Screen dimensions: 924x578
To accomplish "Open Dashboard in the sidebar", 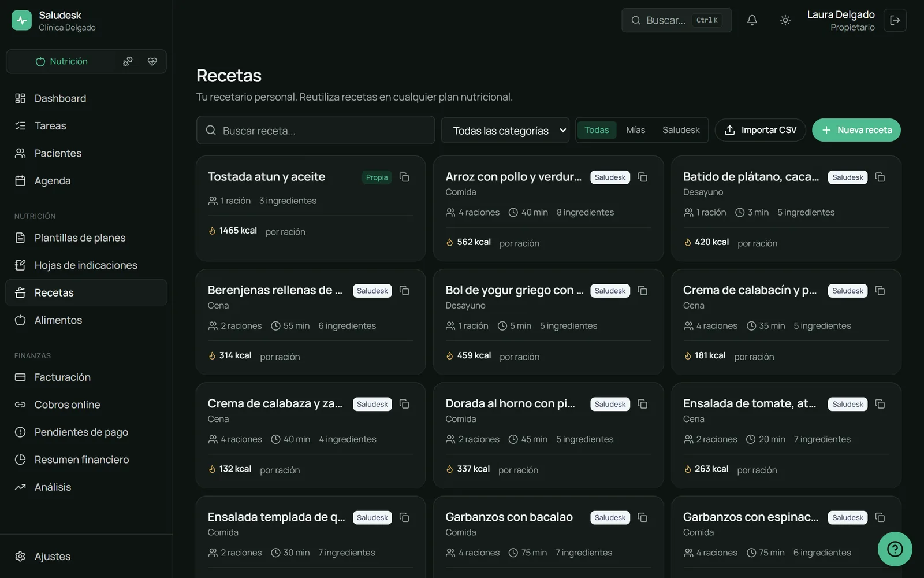I will [86, 98].
